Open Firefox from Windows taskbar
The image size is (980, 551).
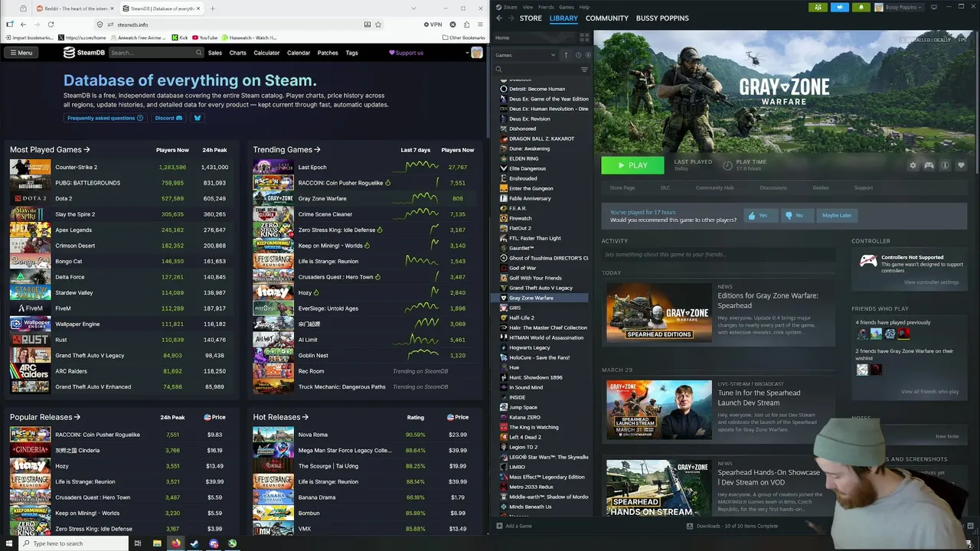175,543
